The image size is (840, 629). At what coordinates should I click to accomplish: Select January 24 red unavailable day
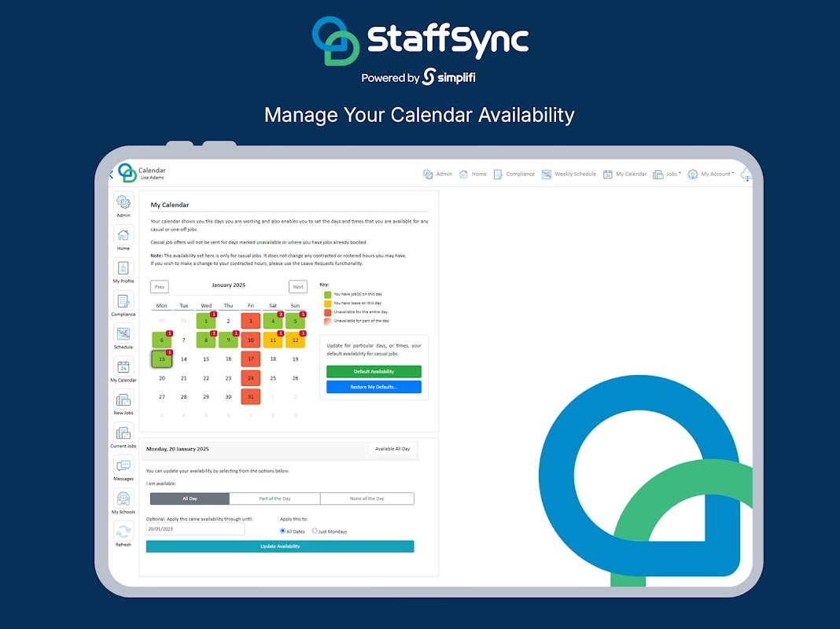(251, 378)
